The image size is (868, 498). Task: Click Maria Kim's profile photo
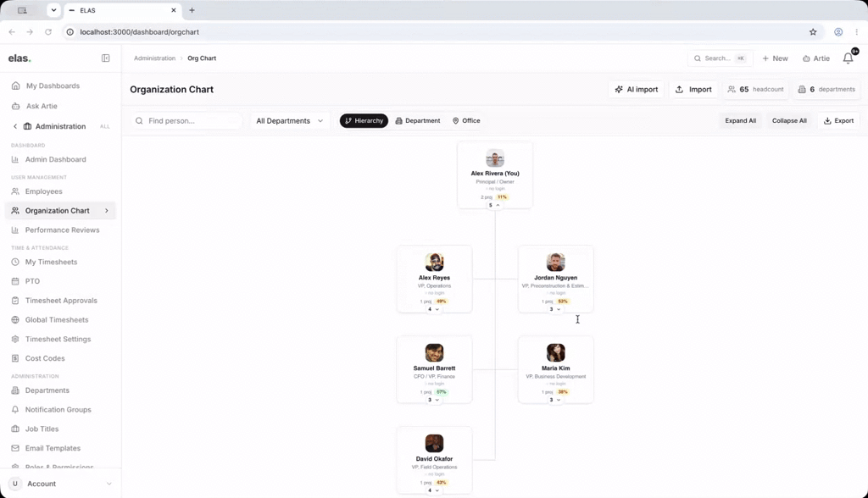(556, 352)
